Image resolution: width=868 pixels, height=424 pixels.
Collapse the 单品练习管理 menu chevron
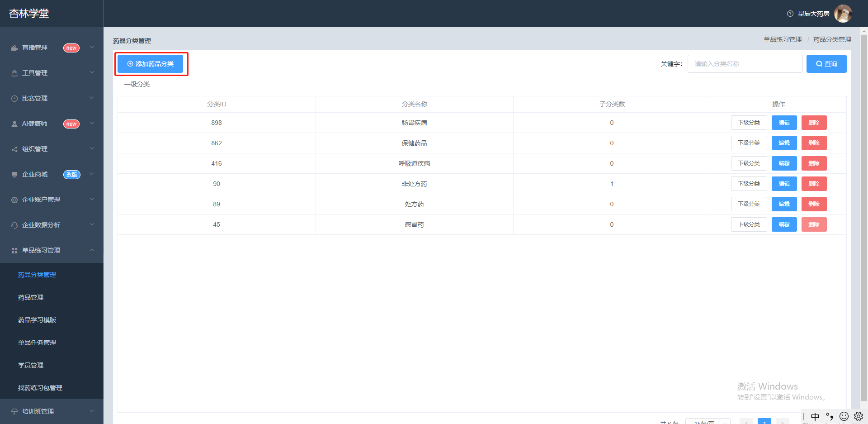(x=92, y=250)
